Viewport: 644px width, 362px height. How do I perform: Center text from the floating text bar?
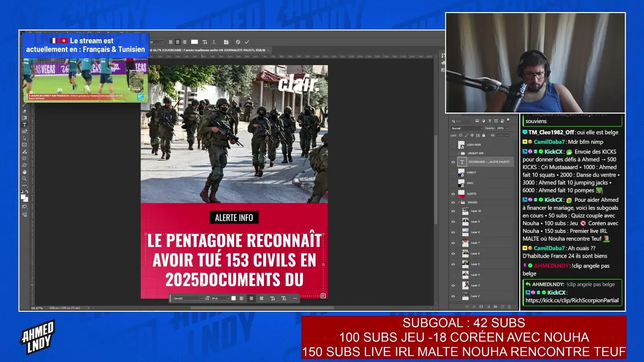tap(252, 298)
